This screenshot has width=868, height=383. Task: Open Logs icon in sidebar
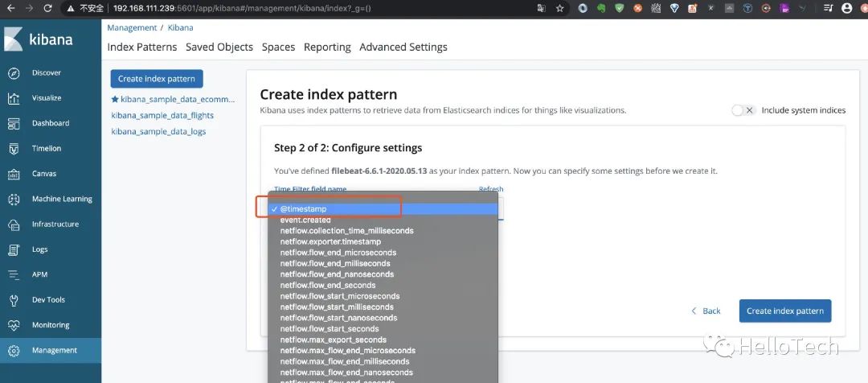click(14, 249)
